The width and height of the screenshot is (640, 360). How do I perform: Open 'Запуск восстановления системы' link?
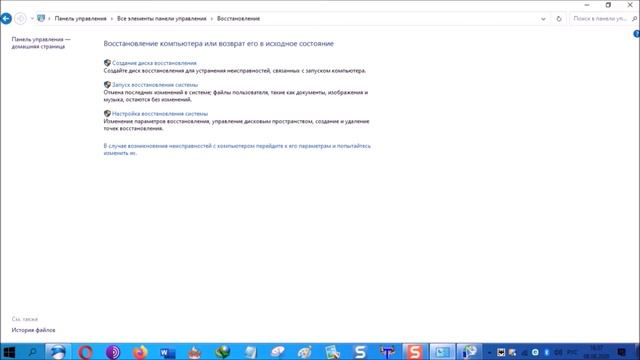tap(155, 85)
